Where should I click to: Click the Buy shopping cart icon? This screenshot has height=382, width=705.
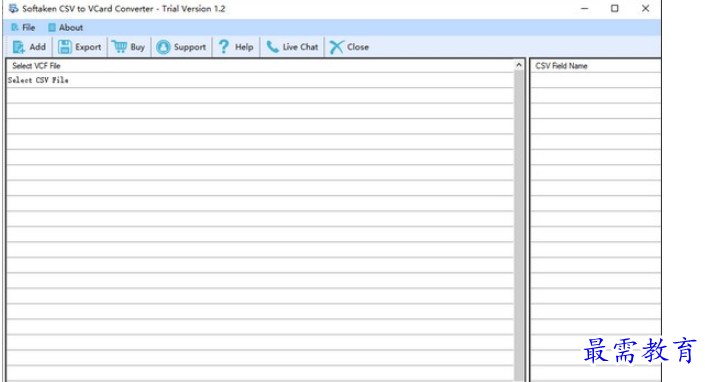pos(120,47)
